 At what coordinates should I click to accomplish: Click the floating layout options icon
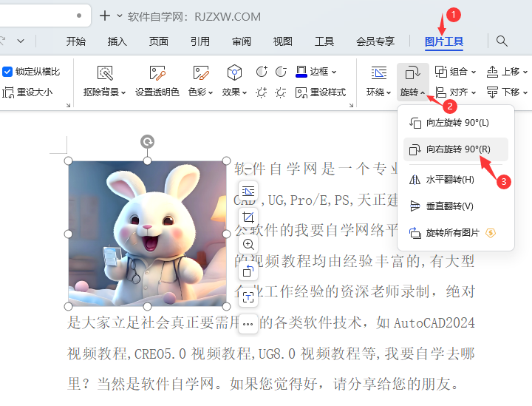pyautogui.click(x=248, y=191)
